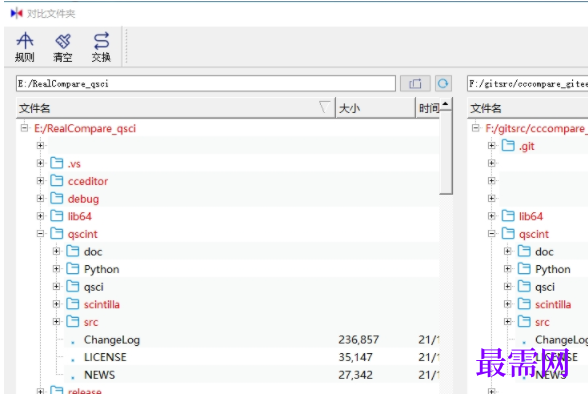Select the left pane cceditor folder name
The width and height of the screenshot is (588, 394).
[x=88, y=181]
